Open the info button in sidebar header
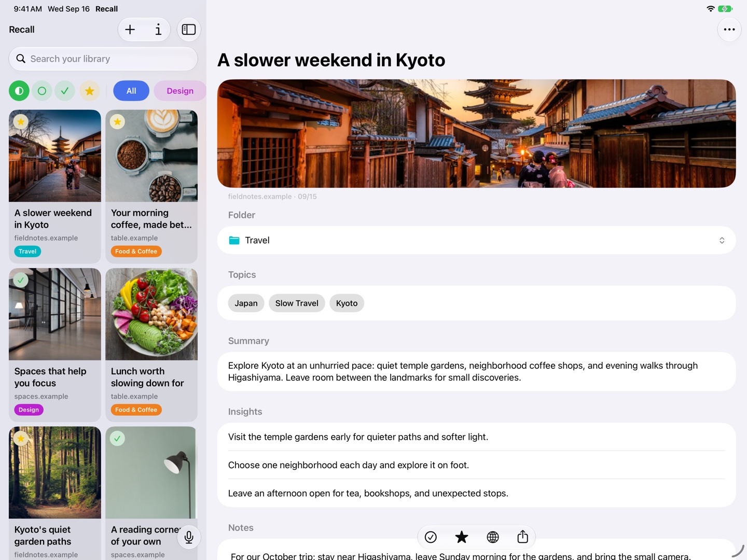 point(158,30)
